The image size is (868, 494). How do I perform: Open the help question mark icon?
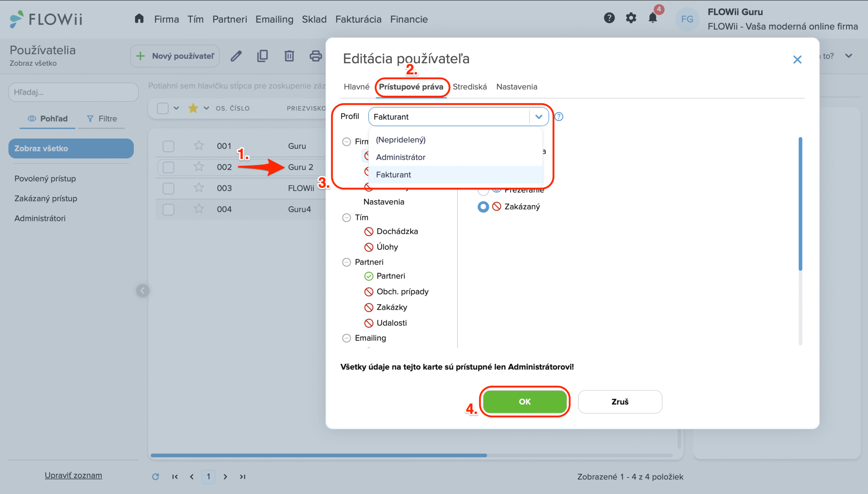(609, 18)
